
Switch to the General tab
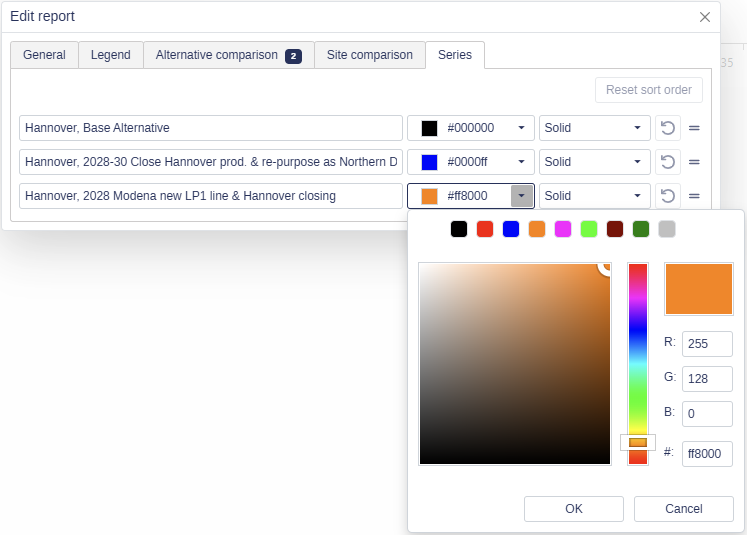(x=44, y=55)
